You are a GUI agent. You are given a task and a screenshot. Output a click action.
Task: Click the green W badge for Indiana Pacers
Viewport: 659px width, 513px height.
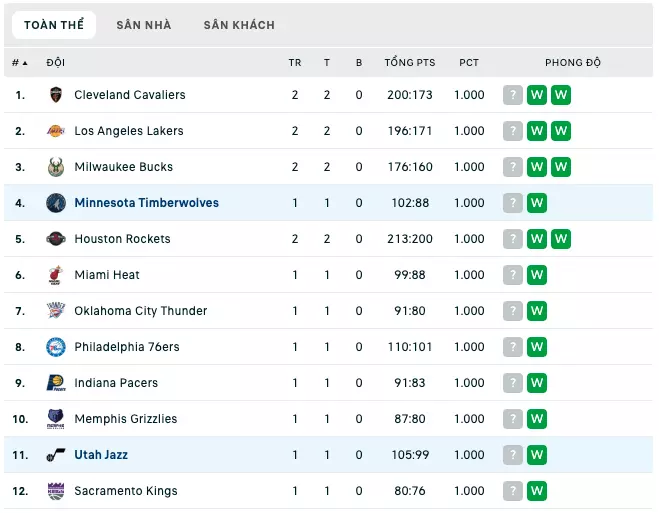click(537, 383)
